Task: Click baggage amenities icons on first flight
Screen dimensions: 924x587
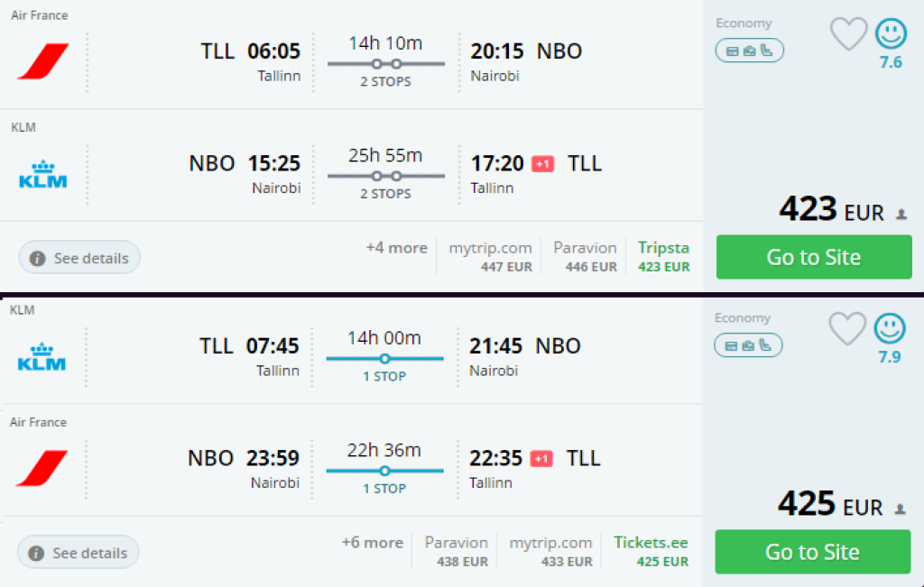Action: (x=750, y=50)
